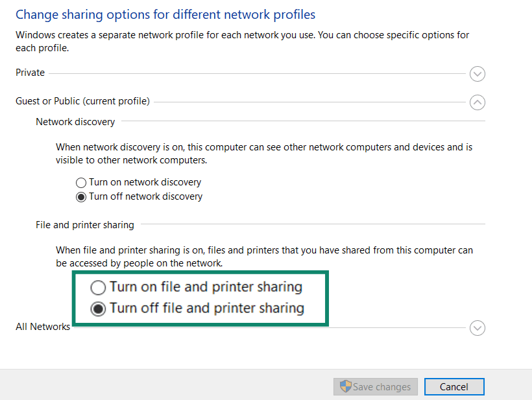Click the Save changes button

pyautogui.click(x=375, y=386)
